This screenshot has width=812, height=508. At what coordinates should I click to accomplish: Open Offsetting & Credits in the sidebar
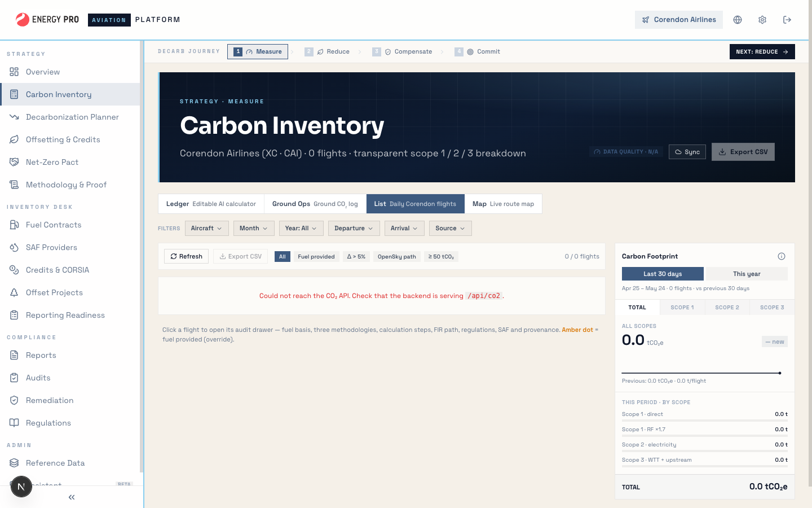tap(70, 139)
